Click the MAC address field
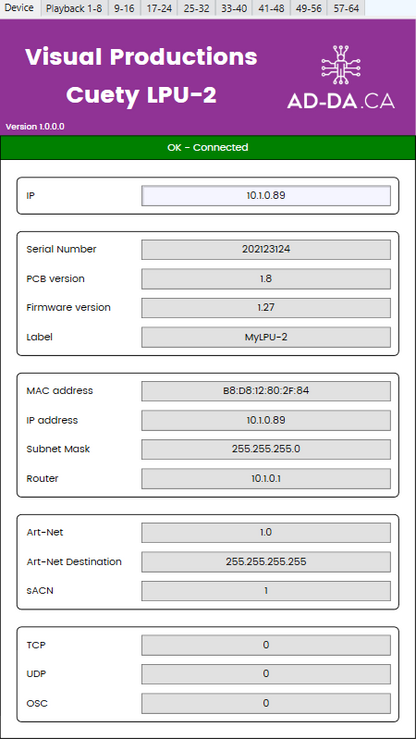 pyautogui.click(x=266, y=391)
